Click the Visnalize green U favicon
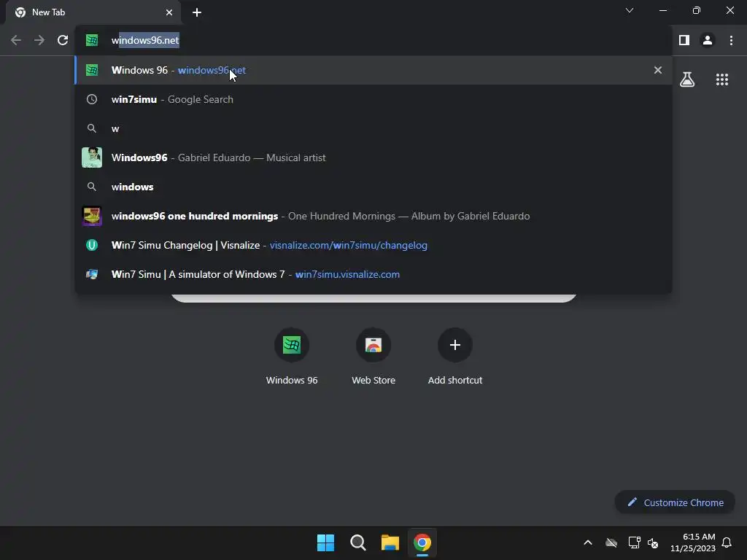747x560 pixels. (92, 245)
